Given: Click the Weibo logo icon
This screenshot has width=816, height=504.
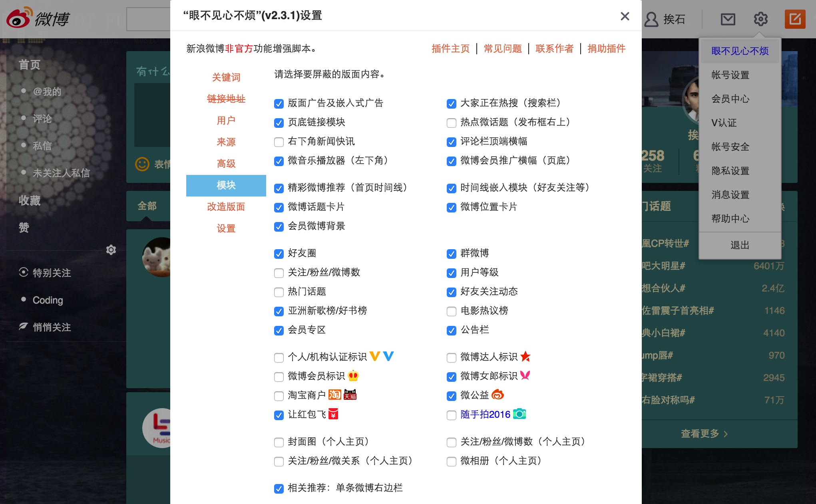Looking at the screenshot, I should tap(19, 18).
